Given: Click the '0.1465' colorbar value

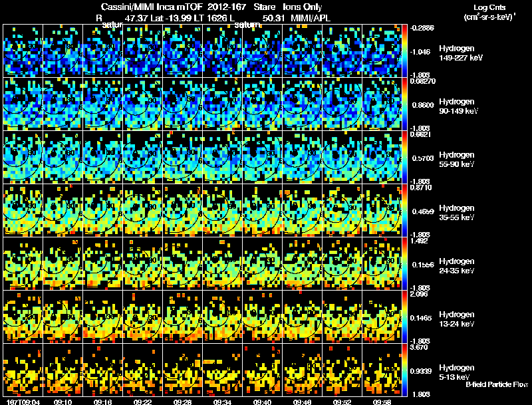Looking at the screenshot, I should coord(421,318).
